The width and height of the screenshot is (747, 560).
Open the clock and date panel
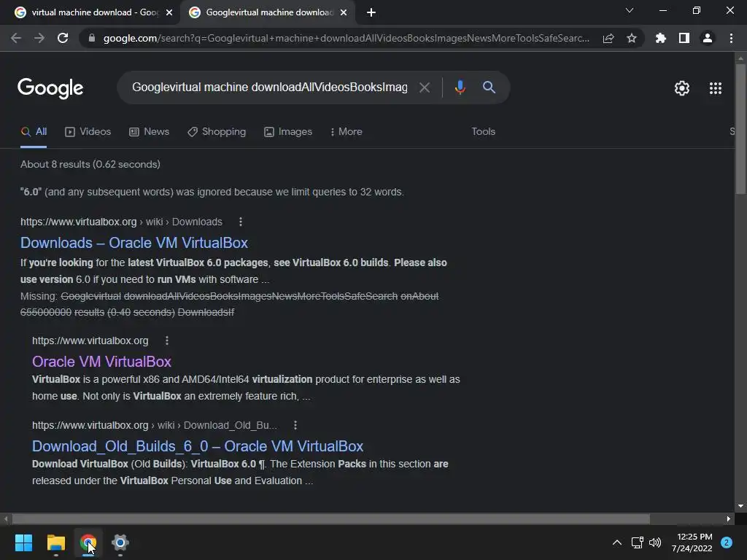pos(692,542)
